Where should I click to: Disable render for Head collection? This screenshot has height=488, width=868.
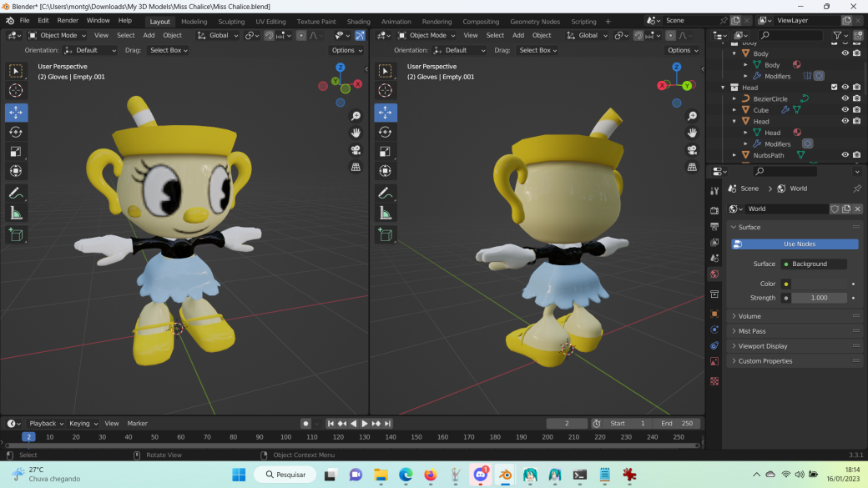tap(857, 88)
